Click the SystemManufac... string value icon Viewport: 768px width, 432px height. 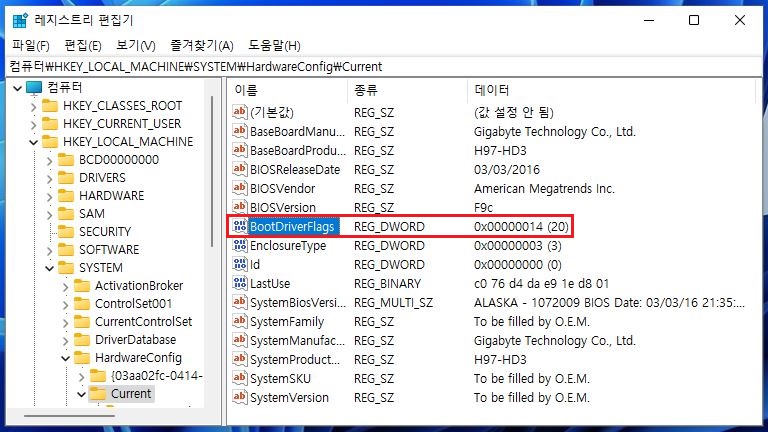pos(240,340)
